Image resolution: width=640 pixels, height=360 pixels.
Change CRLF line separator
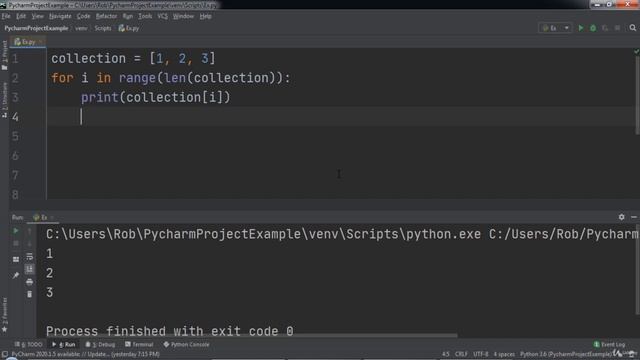point(461,354)
